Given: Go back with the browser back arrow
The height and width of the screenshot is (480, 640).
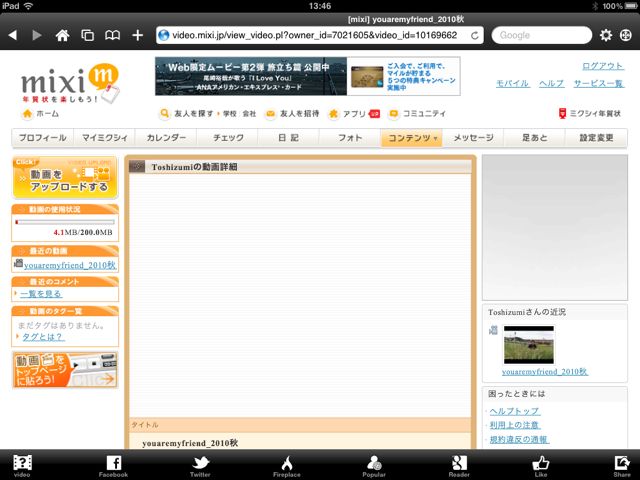Looking at the screenshot, I should pyautogui.click(x=13, y=36).
